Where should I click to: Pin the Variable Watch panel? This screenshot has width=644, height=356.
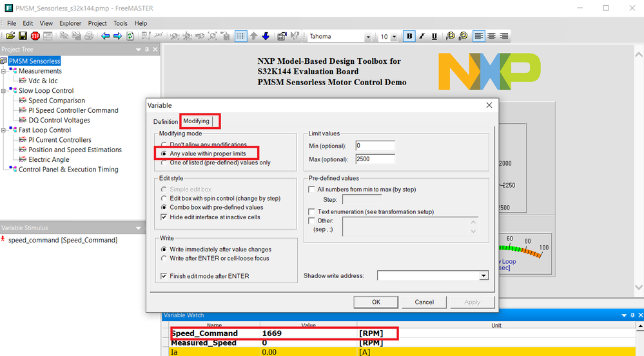click(632, 315)
